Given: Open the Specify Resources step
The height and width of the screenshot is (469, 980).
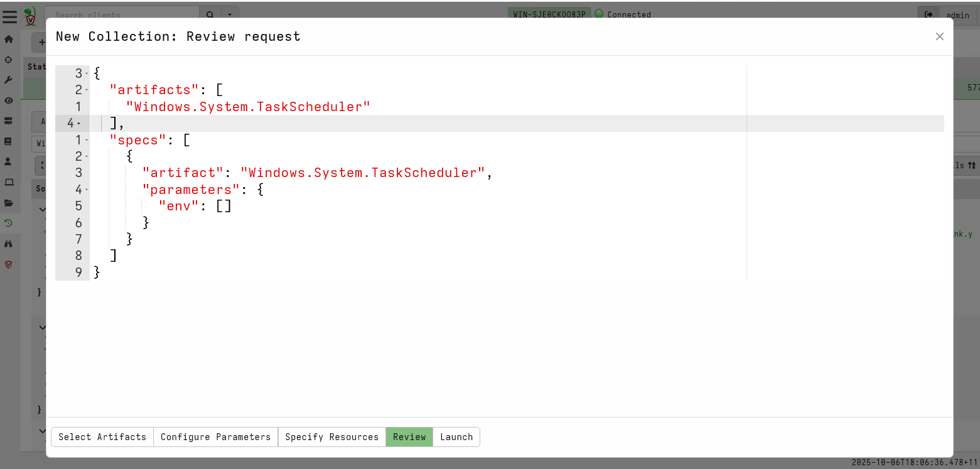Looking at the screenshot, I should coord(331,437).
